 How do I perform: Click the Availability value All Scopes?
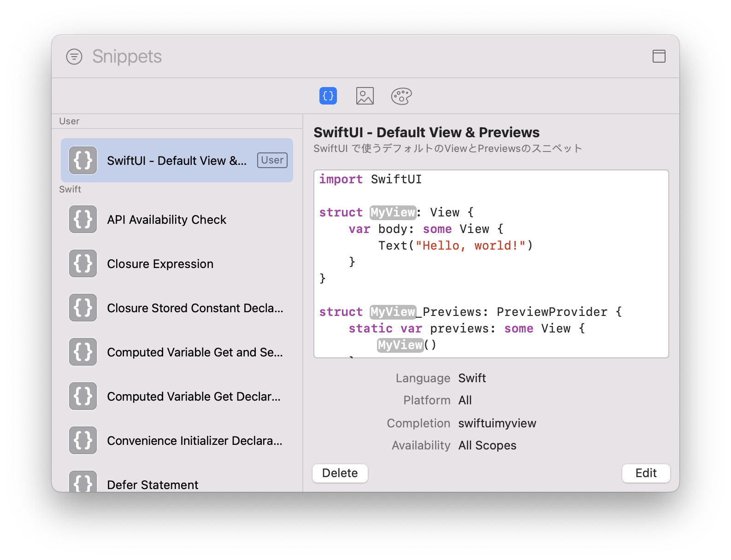tap(487, 445)
